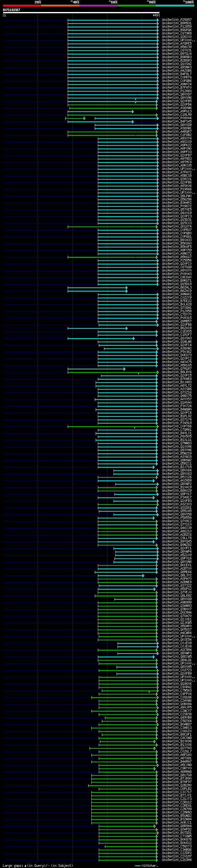Select the UniRef100_Q9LPW0 label

(x=177, y=196)
